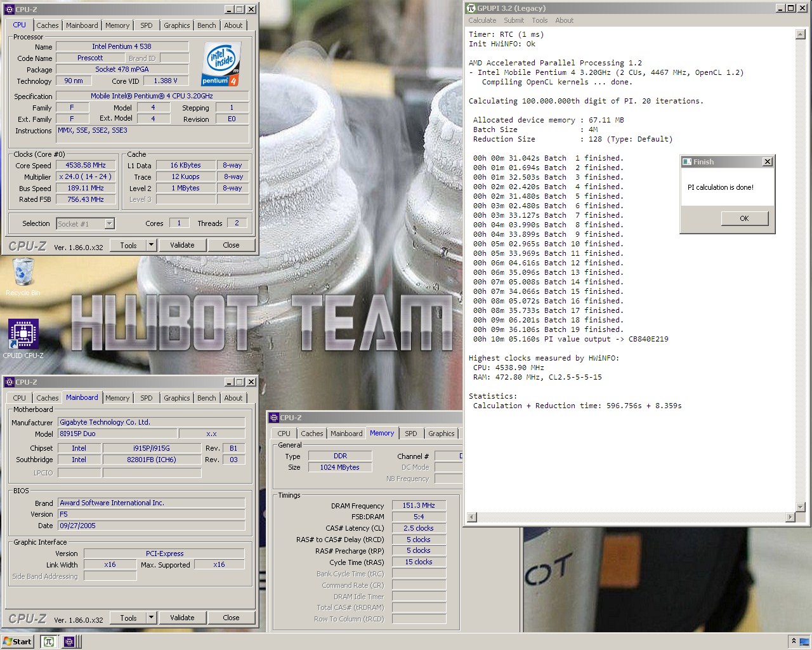Click the GPUPI window title bar icon

point(471,8)
